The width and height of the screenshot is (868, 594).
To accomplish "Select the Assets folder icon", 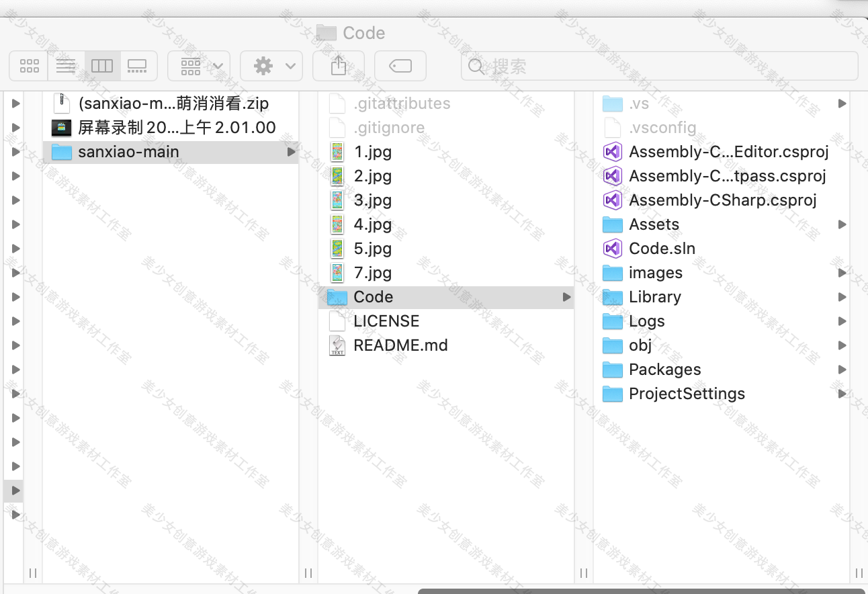I will (x=613, y=224).
